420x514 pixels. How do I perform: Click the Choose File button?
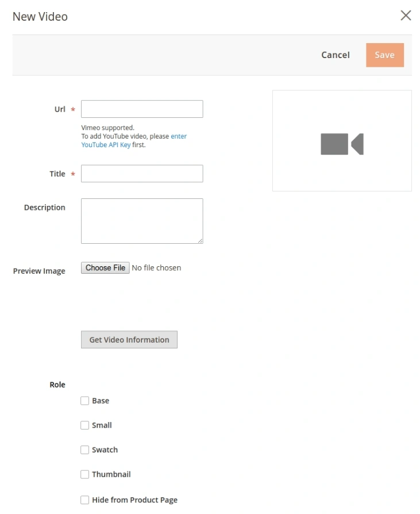point(105,267)
